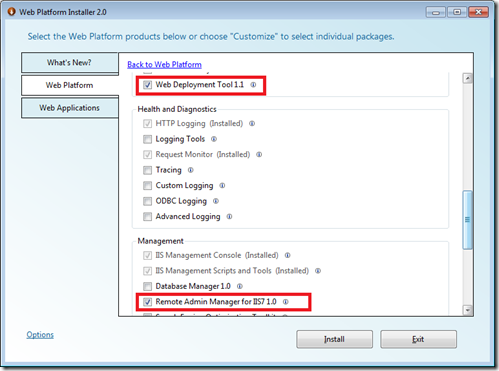Click the Health and Diagnostics group label

(x=177, y=109)
